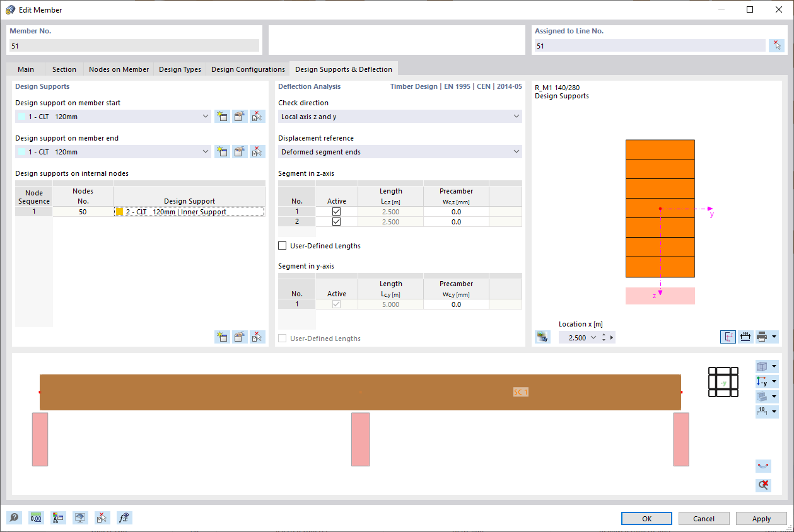Click the 3D view cube icon
This screenshot has height=532, width=794.
(762, 366)
